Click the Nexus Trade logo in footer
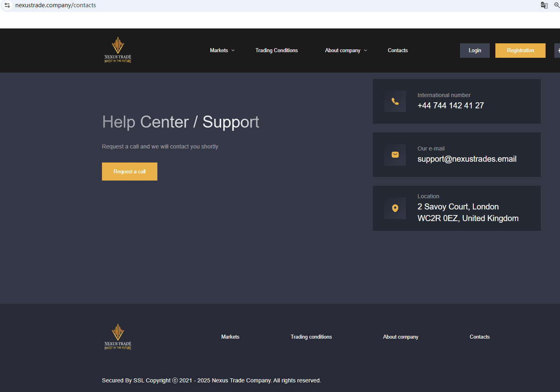The height and width of the screenshot is (392, 560). (x=118, y=337)
